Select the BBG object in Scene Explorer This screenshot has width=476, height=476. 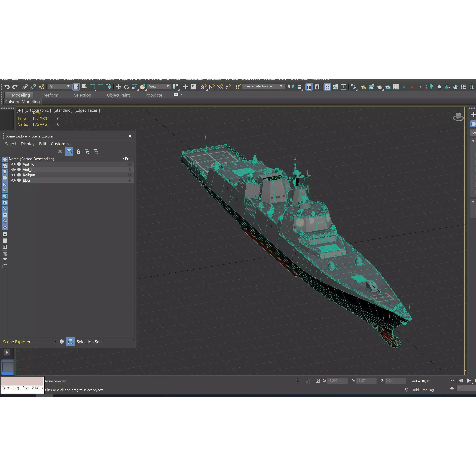pyautogui.click(x=26, y=180)
